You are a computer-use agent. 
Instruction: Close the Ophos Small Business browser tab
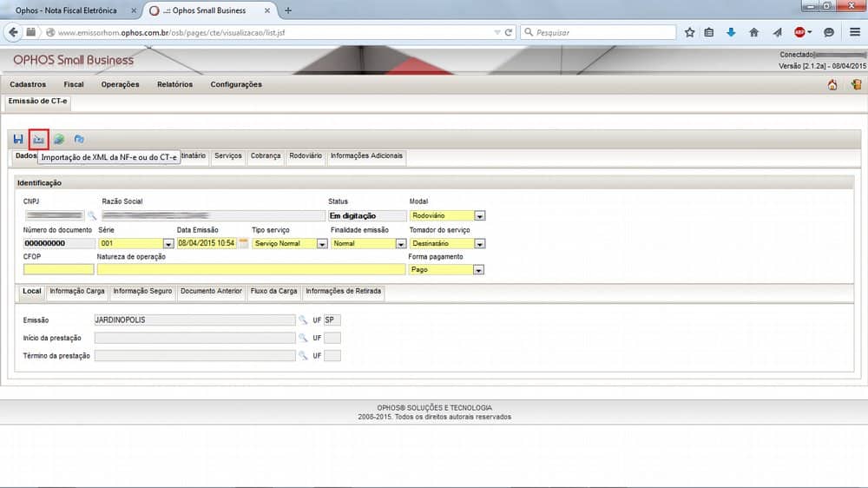coord(267,10)
